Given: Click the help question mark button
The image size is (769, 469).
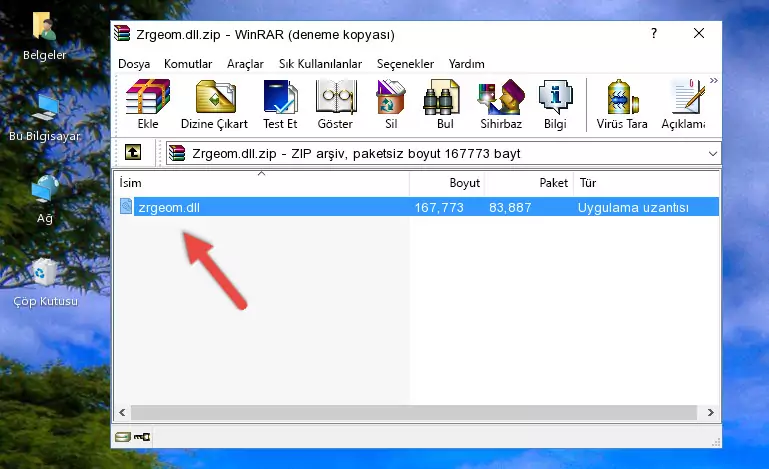Looking at the screenshot, I should [x=654, y=33].
